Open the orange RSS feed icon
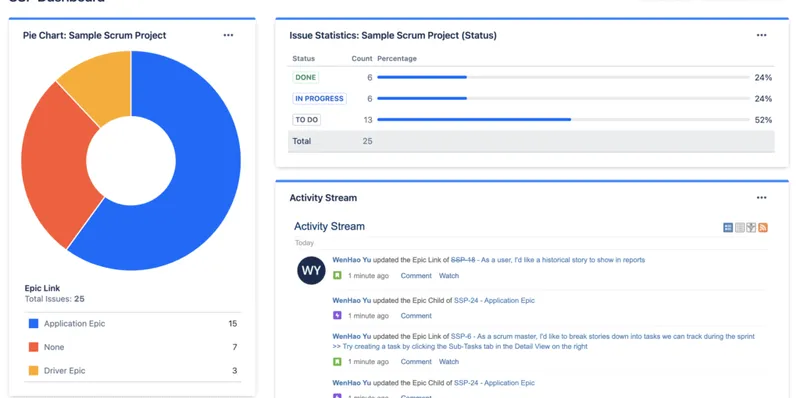 click(763, 228)
